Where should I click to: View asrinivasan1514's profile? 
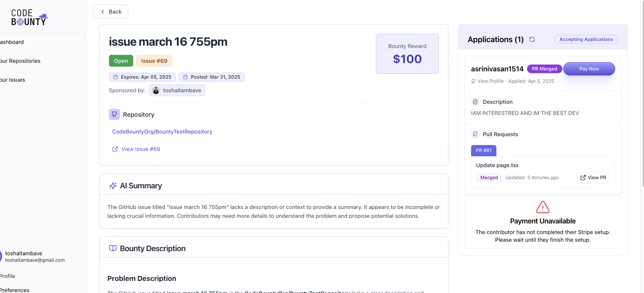(487, 81)
